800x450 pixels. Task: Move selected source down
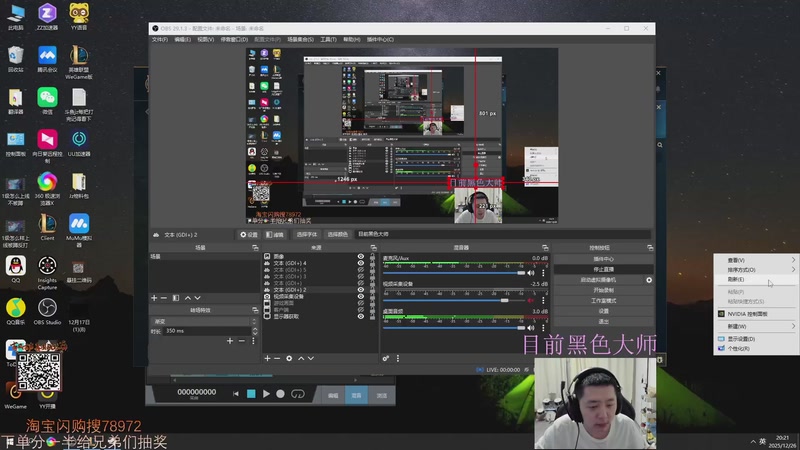[311, 359]
